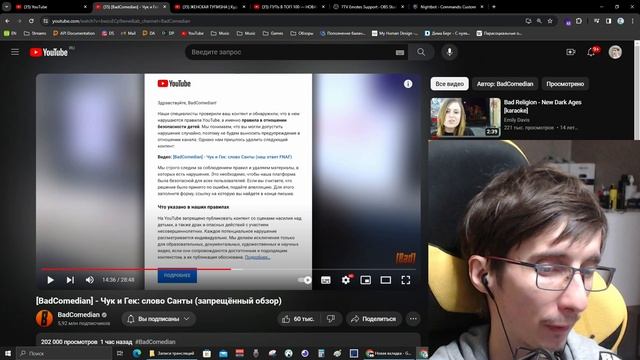Go back in browser history
The width and height of the screenshot is (640, 360).
click(8, 21)
